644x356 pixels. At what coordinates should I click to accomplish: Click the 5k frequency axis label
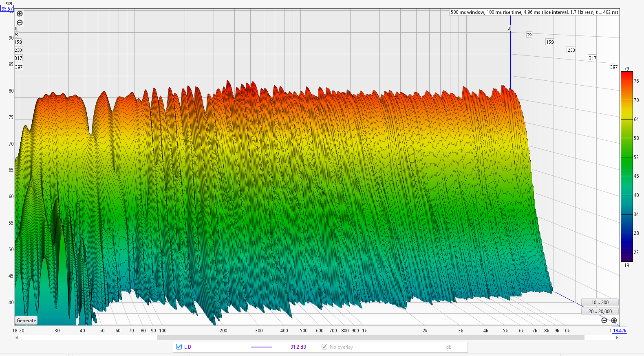point(505,331)
